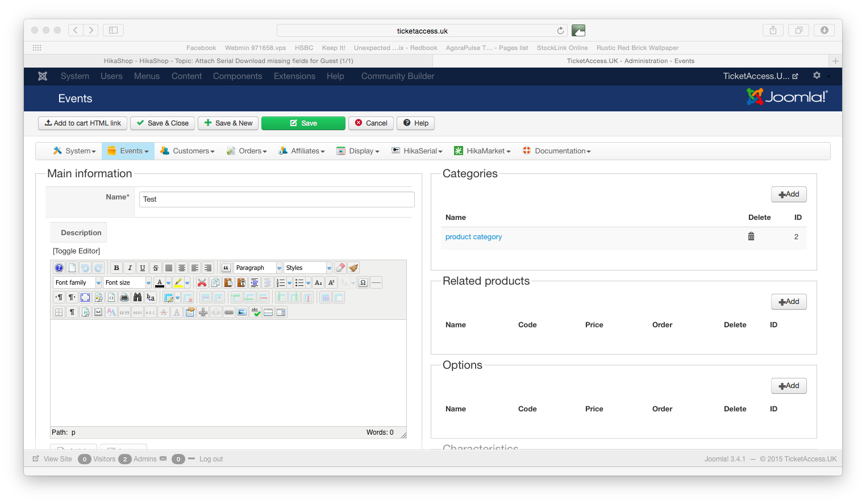Image resolution: width=866 pixels, height=504 pixels.
Task: Preview the description content
Action: coord(98,297)
